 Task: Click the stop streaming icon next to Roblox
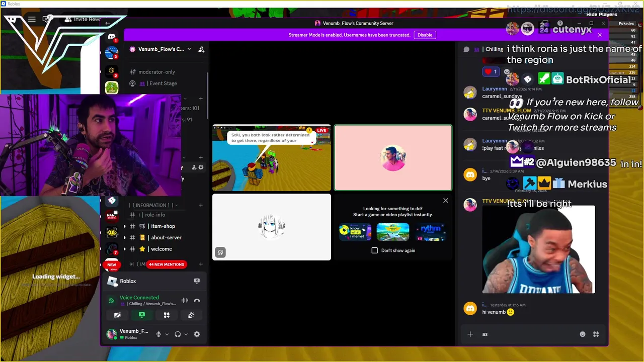point(197,281)
